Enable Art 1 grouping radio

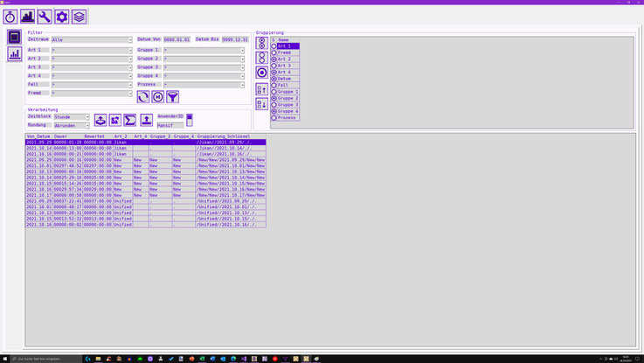274,46
